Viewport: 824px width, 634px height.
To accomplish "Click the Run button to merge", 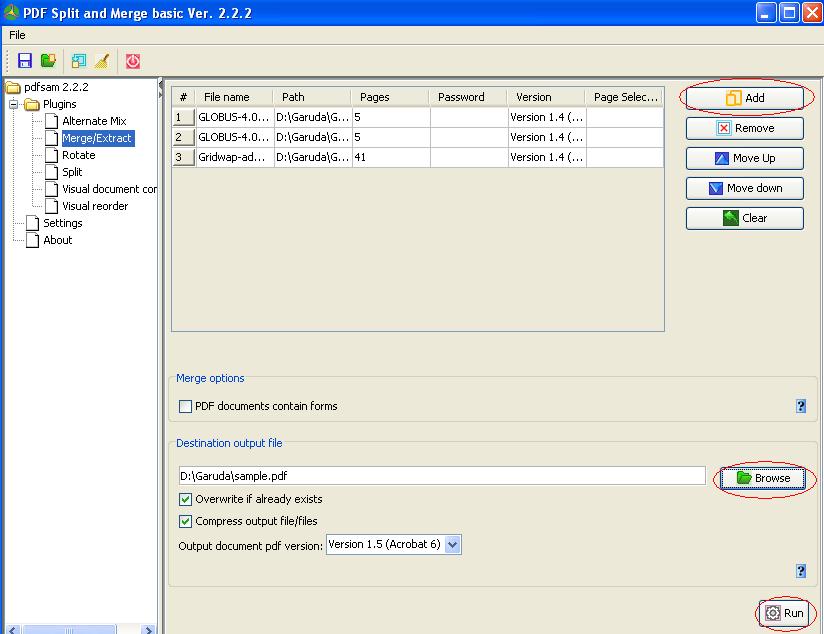I will [785, 613].
